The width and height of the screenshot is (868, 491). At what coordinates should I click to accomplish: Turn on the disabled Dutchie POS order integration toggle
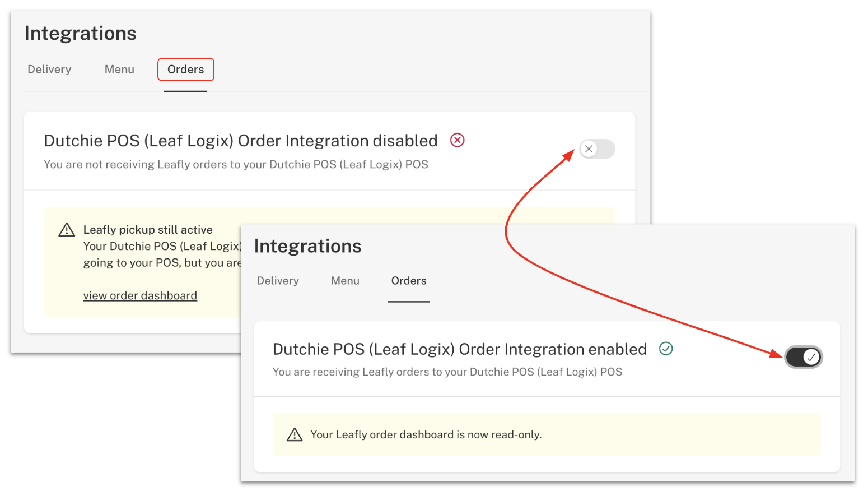[597, 149]
